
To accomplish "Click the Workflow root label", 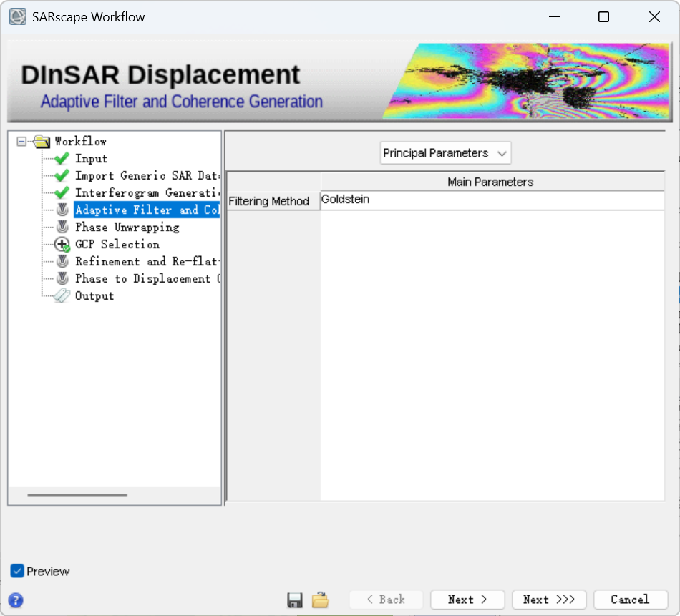I will [x=81, y=142].
